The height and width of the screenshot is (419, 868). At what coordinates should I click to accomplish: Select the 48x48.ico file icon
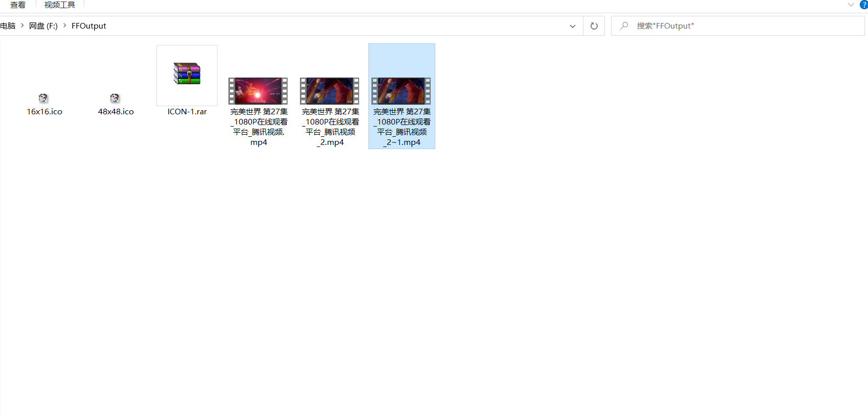point(115,98)
